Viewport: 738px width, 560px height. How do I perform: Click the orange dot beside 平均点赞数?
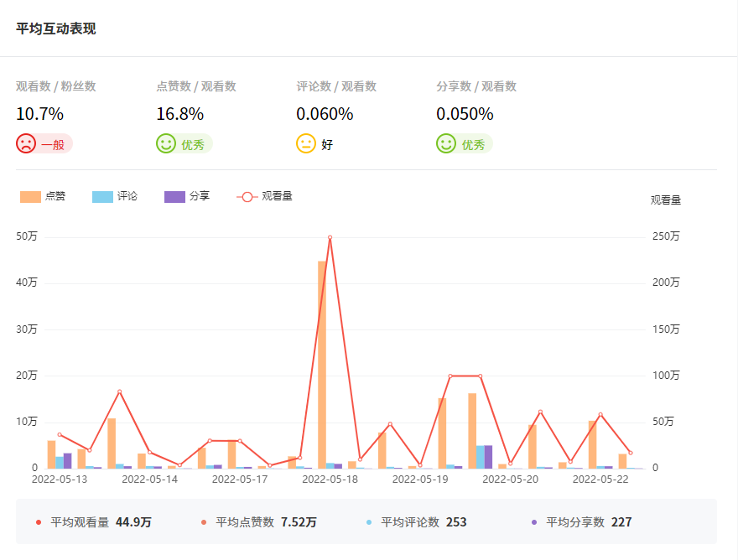(204, 522)
